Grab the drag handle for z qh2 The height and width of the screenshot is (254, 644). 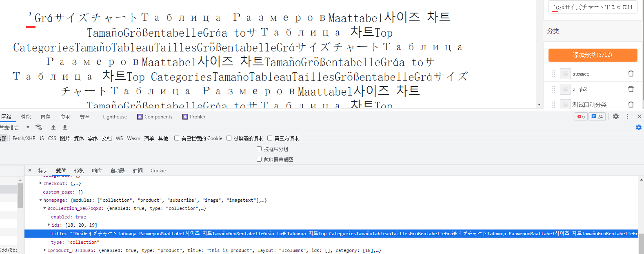click(554, 89)
